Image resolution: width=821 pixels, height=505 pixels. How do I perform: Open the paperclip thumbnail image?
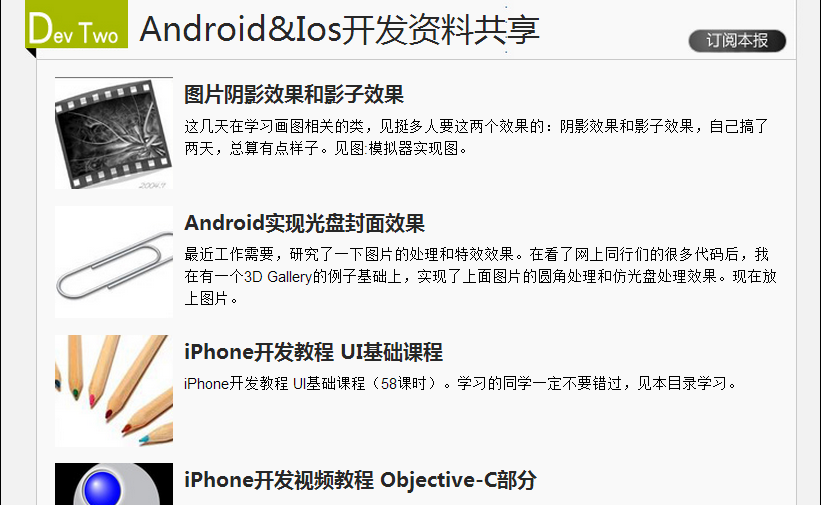click(x=114, y=262)
